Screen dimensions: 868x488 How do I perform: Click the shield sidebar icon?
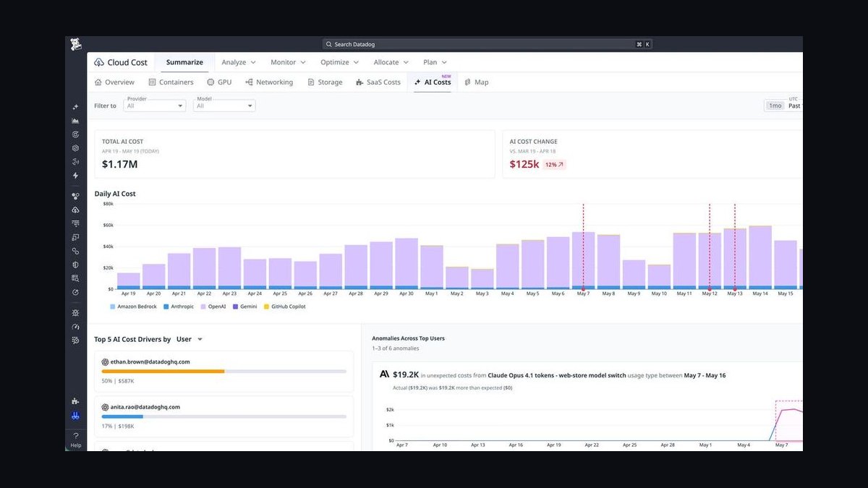pos(76,265)
